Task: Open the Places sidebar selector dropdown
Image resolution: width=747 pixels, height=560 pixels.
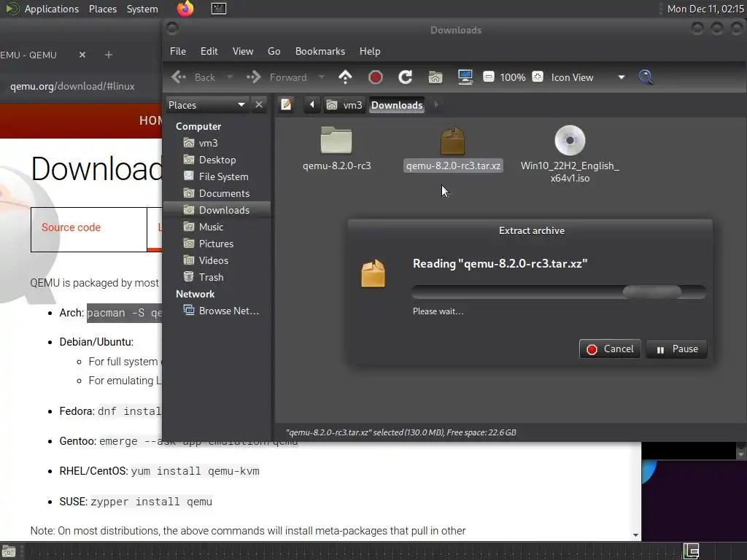Action: click(x=206, y=105)
